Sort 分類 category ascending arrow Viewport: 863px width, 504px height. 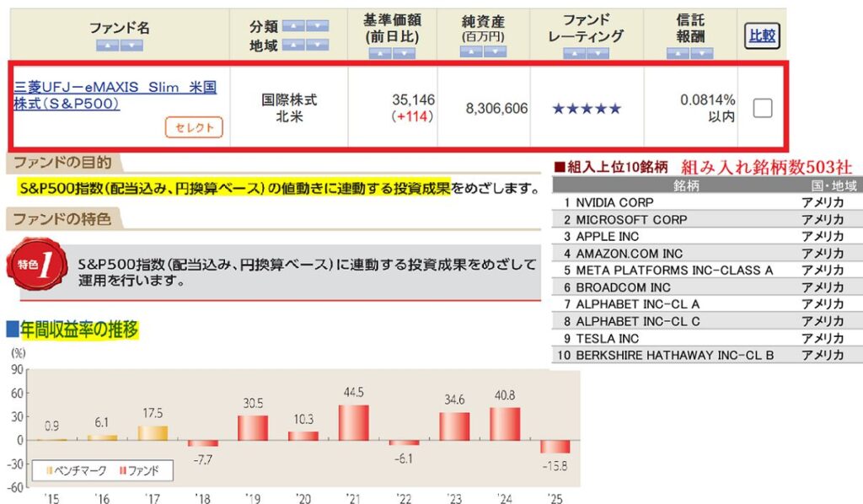click(x=293, y=26)
